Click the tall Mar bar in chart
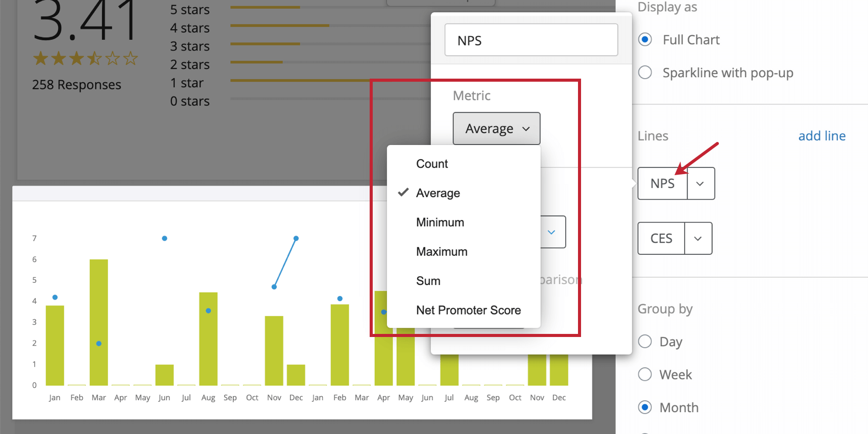 [x=99, y=322]
